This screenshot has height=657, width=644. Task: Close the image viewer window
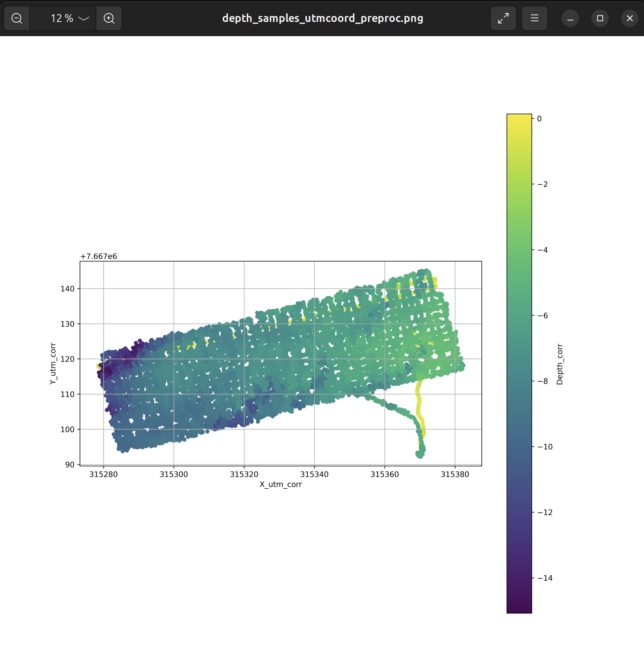click(629, 18)
